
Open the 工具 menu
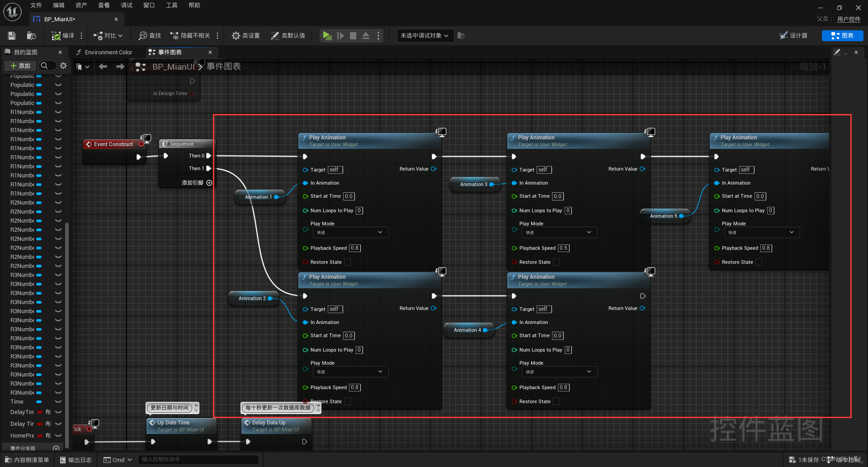point(172,5)
